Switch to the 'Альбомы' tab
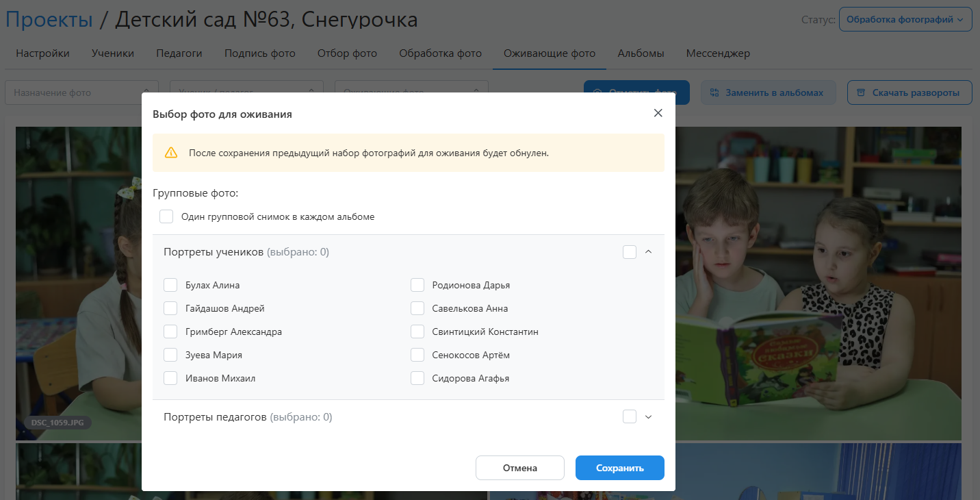This screenshot has height=500, width=980. pyautogui.click(x=641, y=53)
